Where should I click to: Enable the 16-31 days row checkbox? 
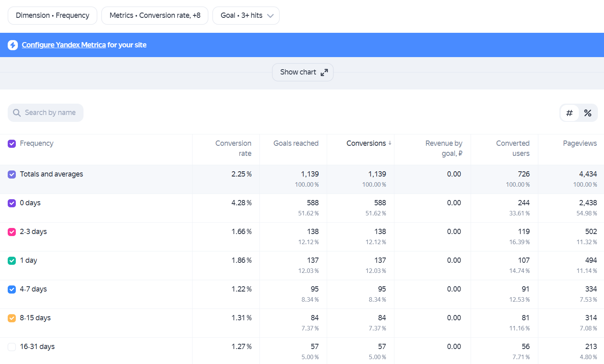click(12, 347)
